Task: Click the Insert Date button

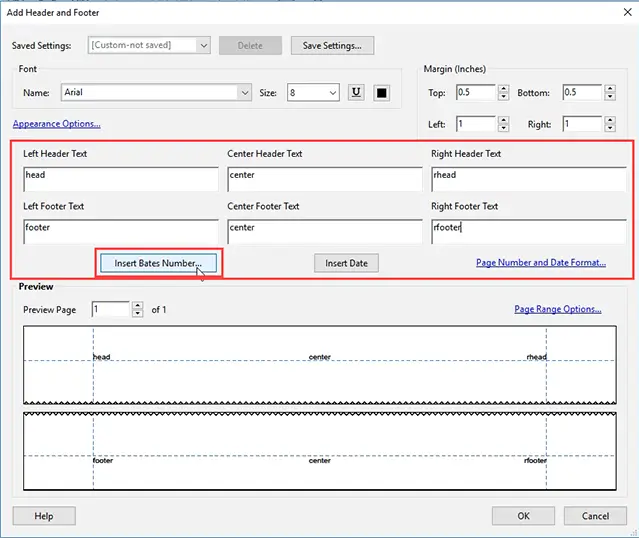Action: (346, 263)
